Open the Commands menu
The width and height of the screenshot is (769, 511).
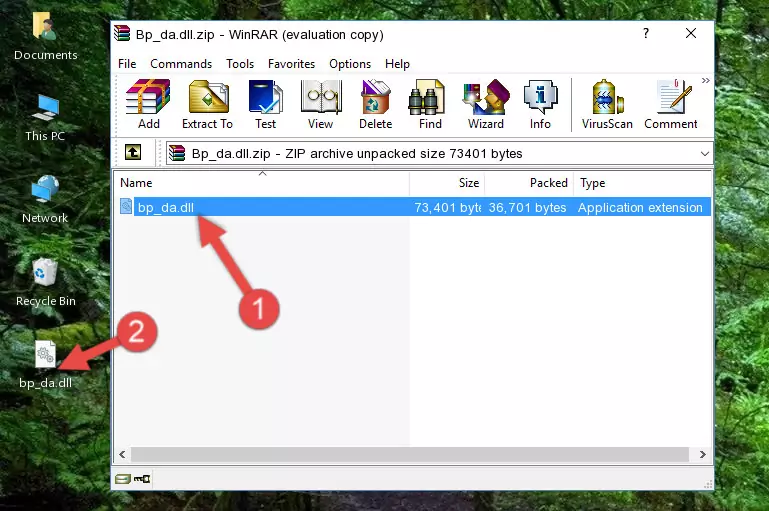(x=181, y=64)
